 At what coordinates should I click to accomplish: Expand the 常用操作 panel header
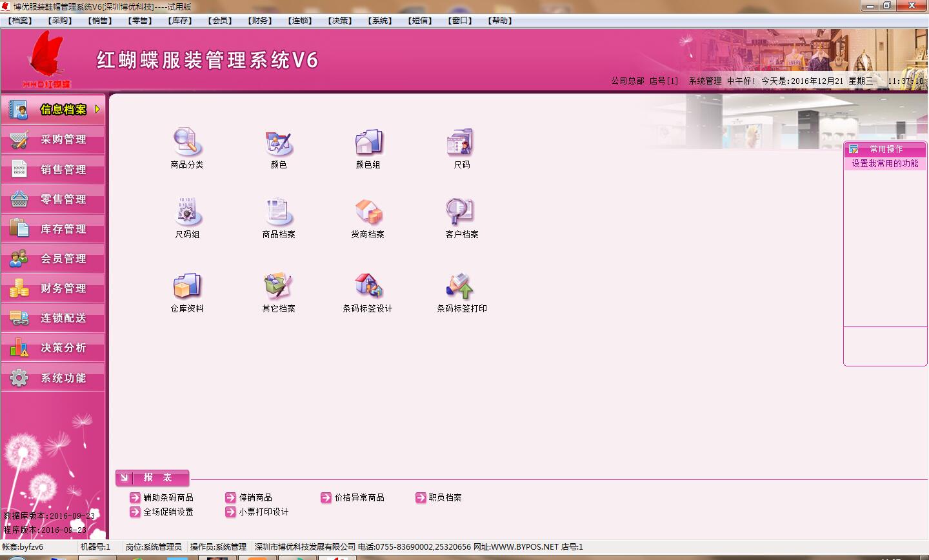pyautogui.click(x=885, y=149)
